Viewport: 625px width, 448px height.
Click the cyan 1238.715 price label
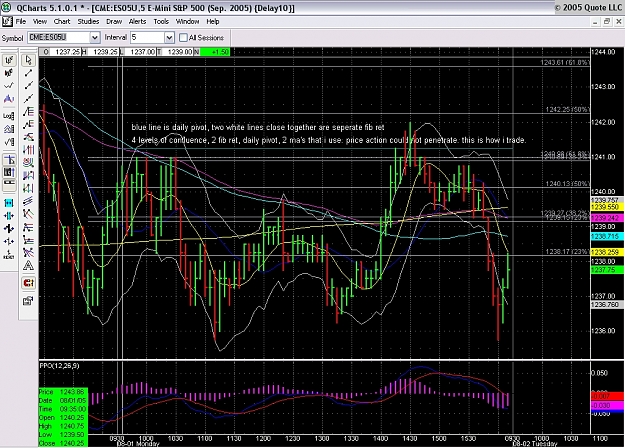[607, 237]
